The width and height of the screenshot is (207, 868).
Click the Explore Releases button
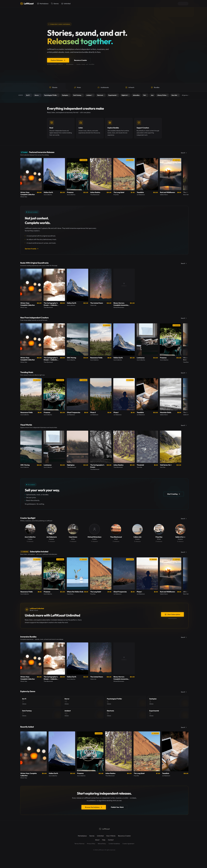(58, 60)
